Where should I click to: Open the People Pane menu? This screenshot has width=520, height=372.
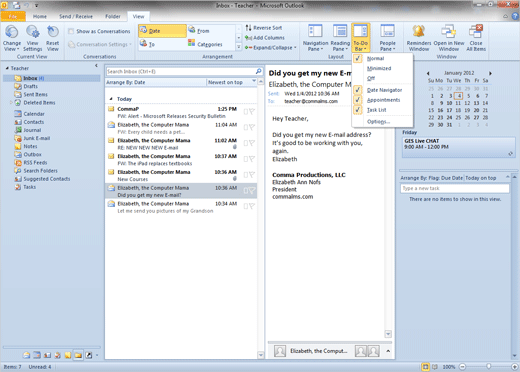[387, 38]
